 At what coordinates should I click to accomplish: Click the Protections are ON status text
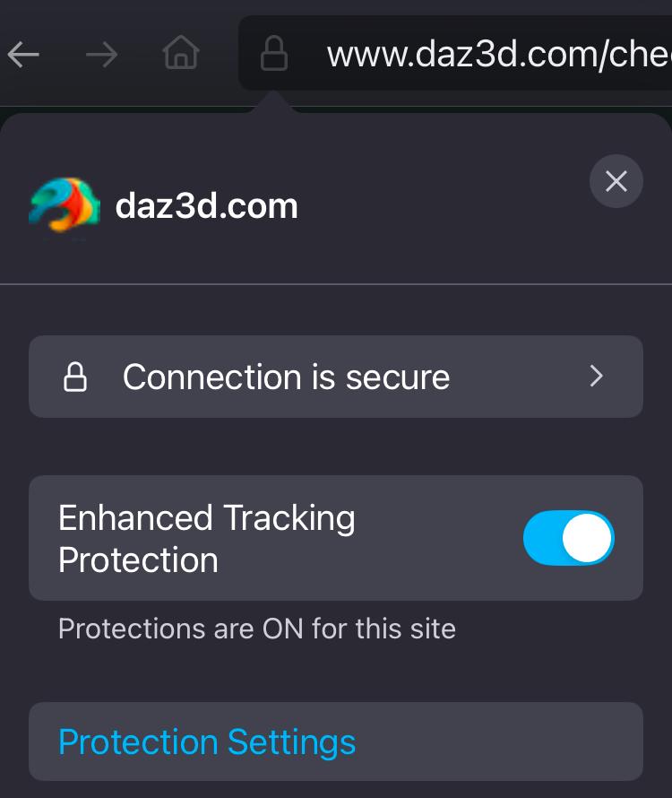tap(256, 629)
